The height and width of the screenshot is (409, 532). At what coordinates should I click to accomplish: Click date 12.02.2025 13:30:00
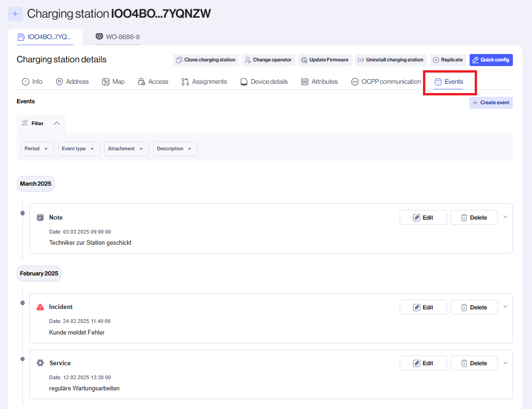[87, 377]
